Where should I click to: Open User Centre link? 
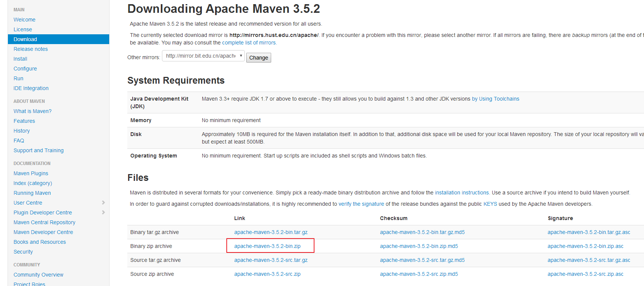(28, 203)
